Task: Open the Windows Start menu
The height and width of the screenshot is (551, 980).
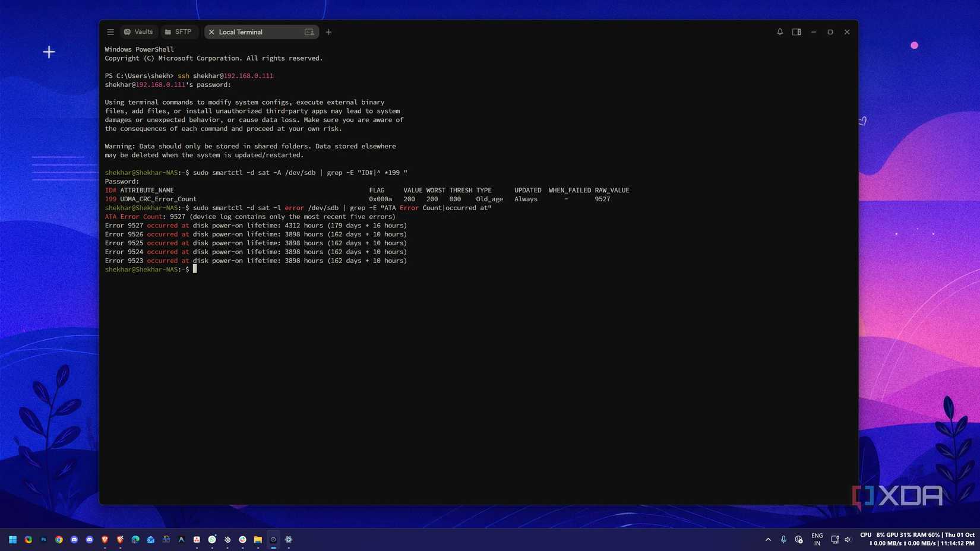Action: pos(12,540)
